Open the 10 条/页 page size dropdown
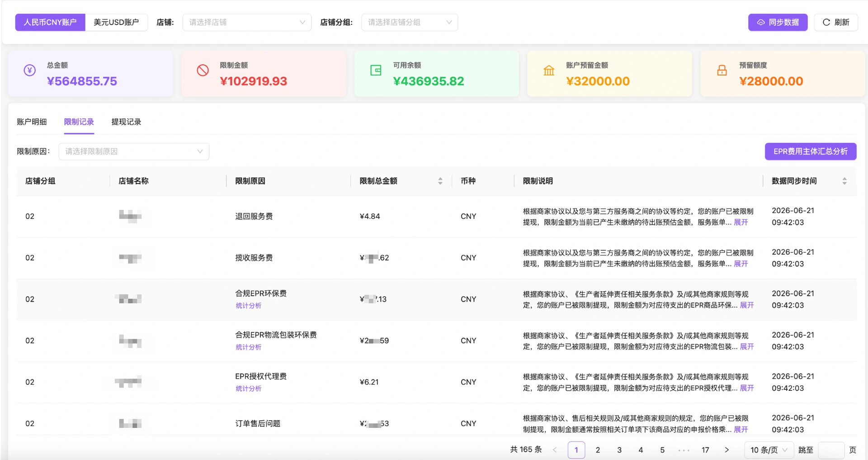 pos(769,450)
